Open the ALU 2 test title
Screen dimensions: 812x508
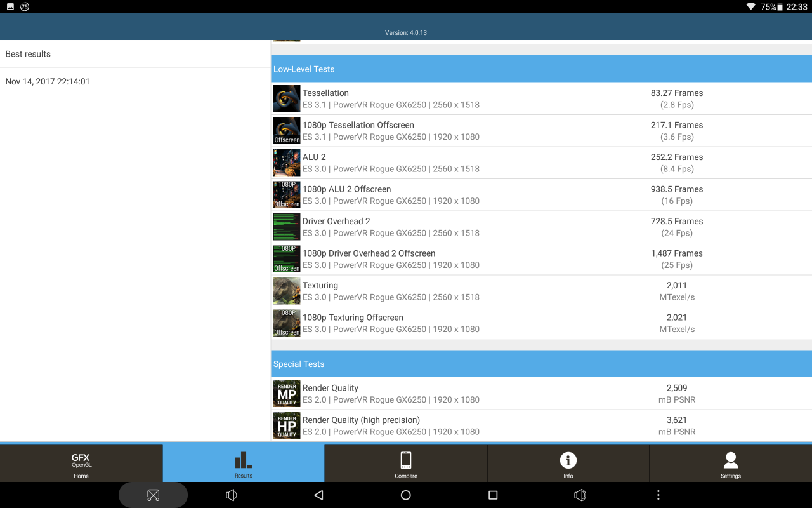pyautogui.click(x=314, y=157)
